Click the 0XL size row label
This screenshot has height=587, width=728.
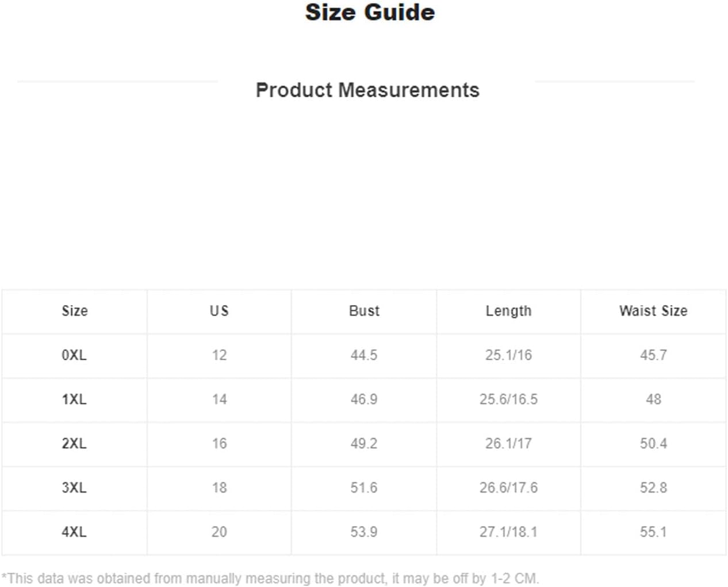(74, 355)
